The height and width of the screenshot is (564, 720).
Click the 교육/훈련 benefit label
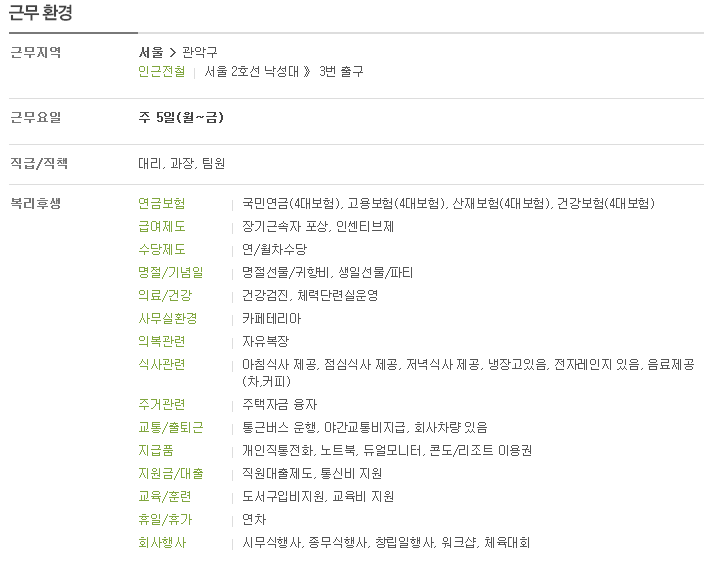coord(164,497)
